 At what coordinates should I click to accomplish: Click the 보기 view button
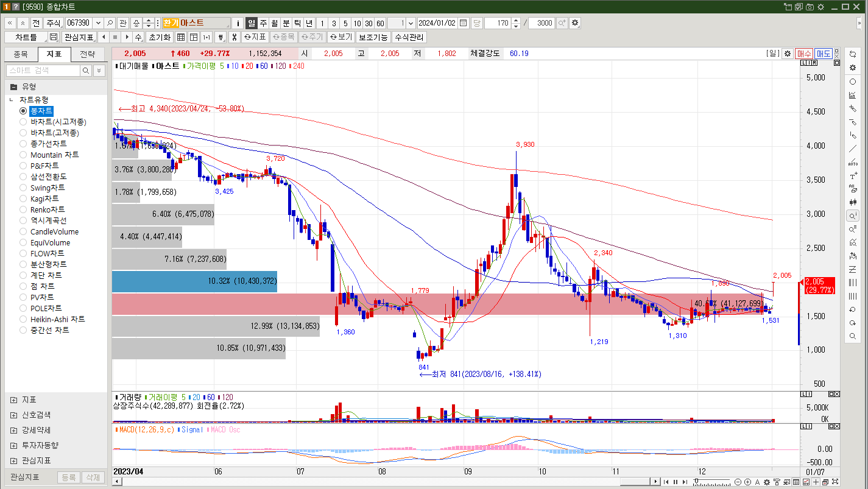coord(341,37)
